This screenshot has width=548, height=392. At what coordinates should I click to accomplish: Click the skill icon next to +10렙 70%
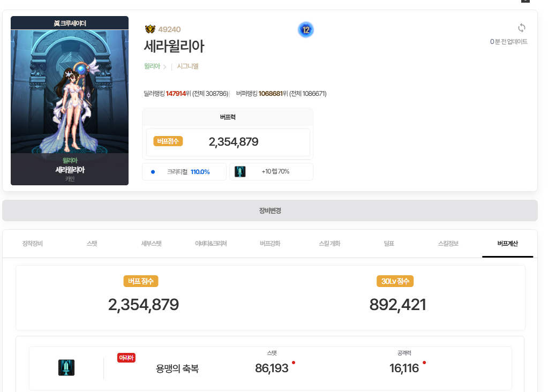pos(240,172)
